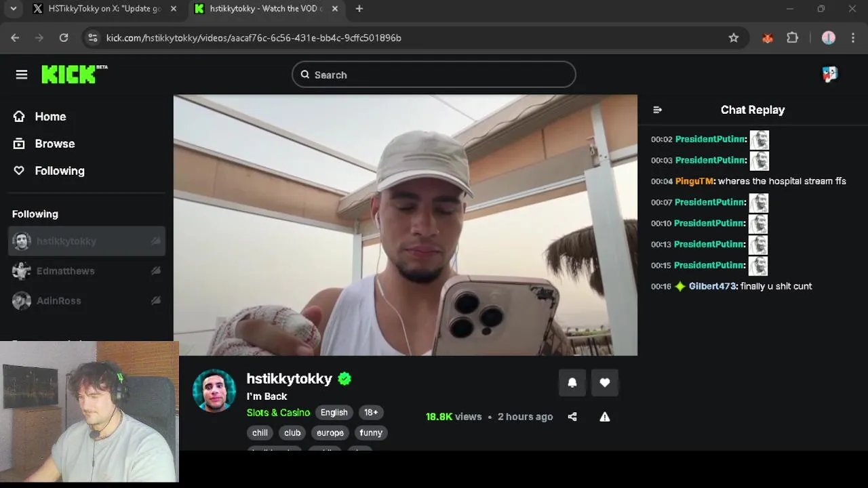Expand the tab search dropdown arrow
The width and height of the screenshot is (868, 488).
point(13,9)
